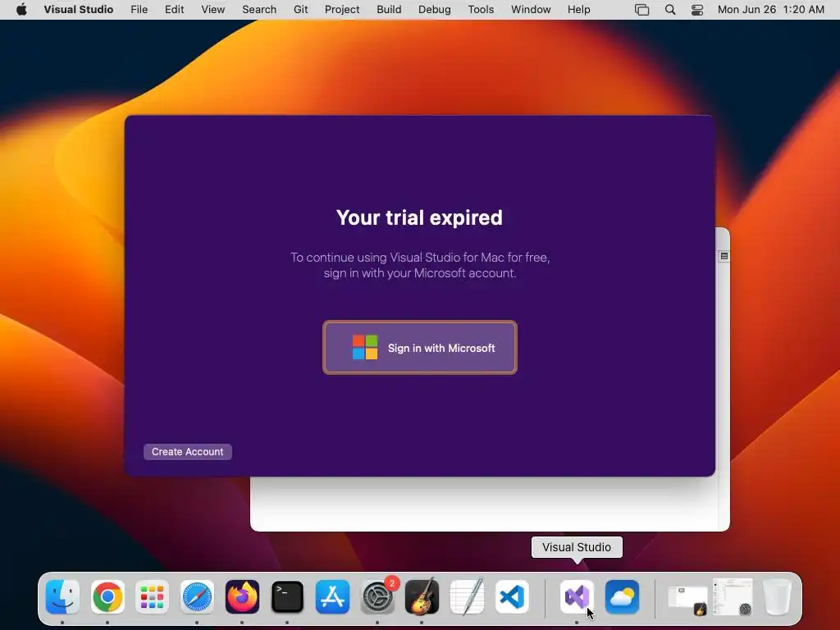Open TextEdit from the Dock
This screenshot has height=630, width=840.
[x=467, y=597]
